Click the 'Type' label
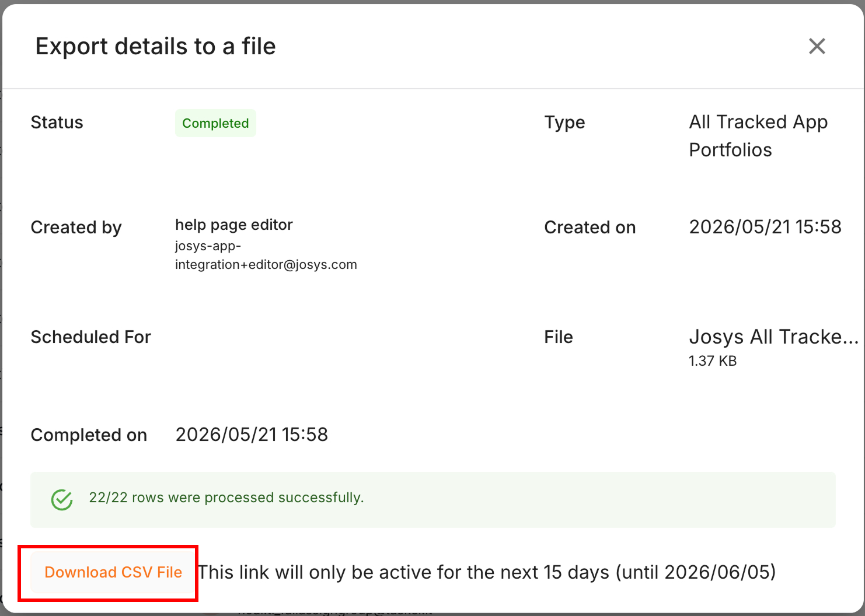The height and width of the screenshot is (616, 865). pos(564,123)
